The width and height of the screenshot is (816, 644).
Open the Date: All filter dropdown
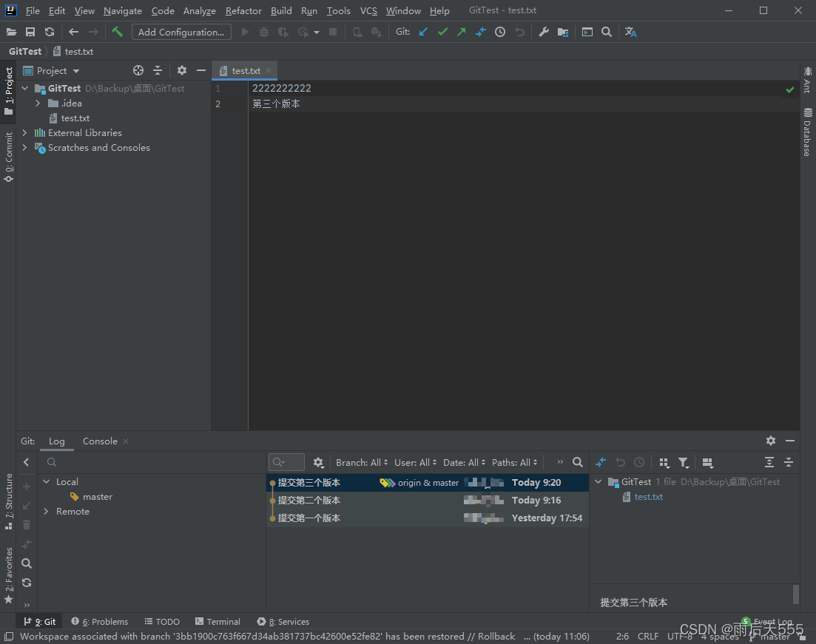point(464,462)
